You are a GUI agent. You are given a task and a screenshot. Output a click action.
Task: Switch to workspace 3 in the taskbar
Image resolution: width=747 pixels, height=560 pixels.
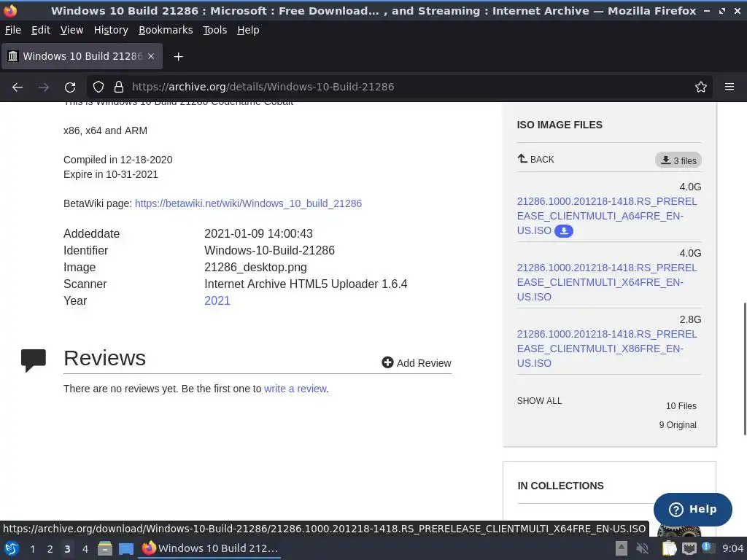pos(68,549)
